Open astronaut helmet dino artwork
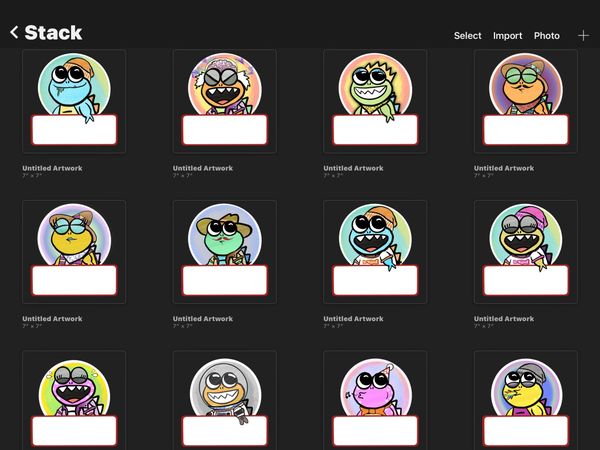Image resolution: width=600 pixels, height=450 pixels. [225, 400]
